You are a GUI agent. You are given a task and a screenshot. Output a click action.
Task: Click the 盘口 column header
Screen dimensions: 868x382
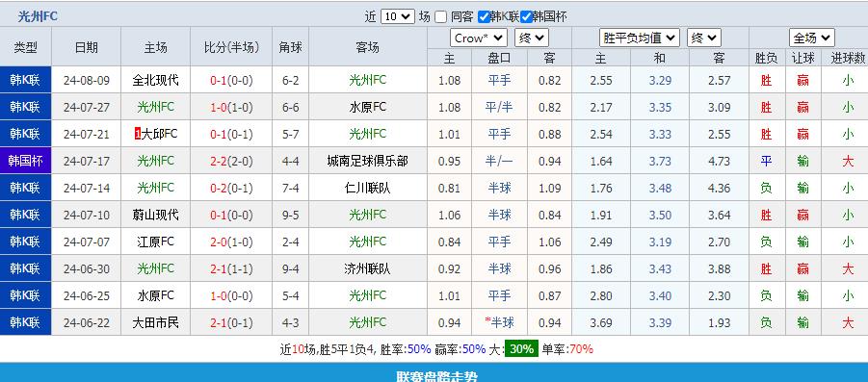point(499,58)
